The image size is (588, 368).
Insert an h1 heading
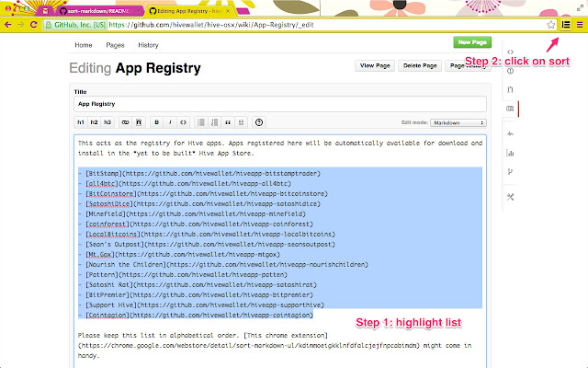81,122
